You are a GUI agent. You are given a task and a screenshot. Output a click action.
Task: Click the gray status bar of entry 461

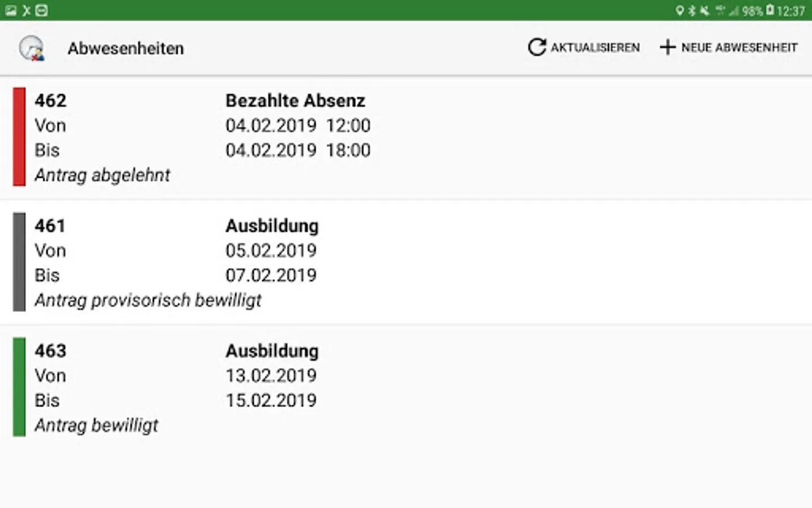point(19,262)
